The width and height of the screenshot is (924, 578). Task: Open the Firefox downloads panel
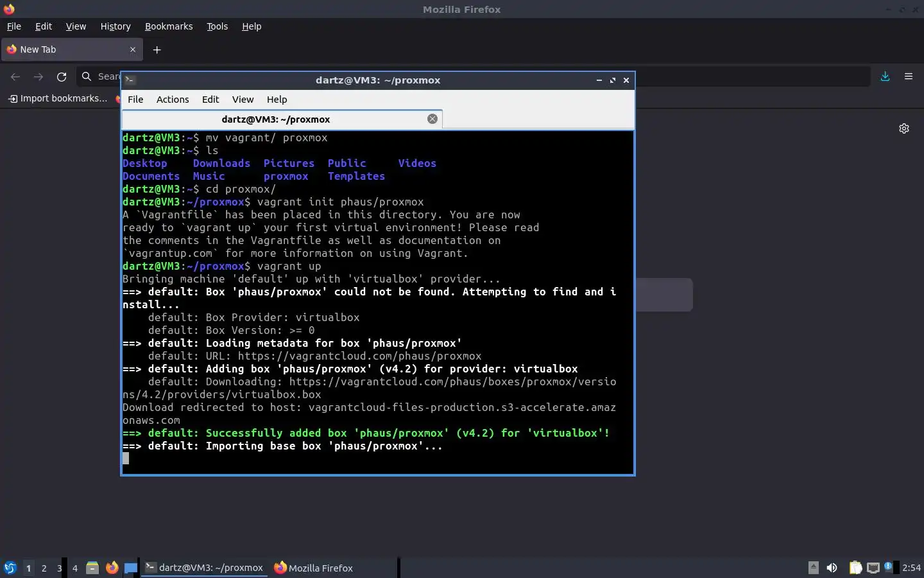click(885, 76)
